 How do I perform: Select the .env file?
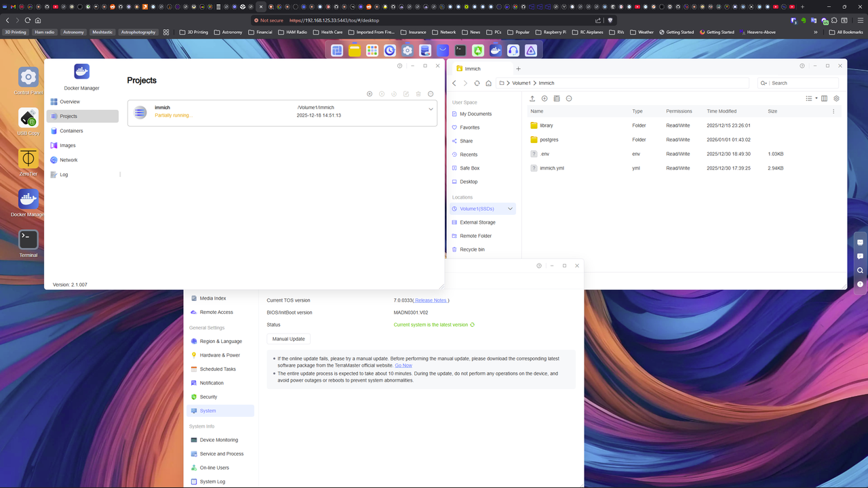click(x=684, y=154)
